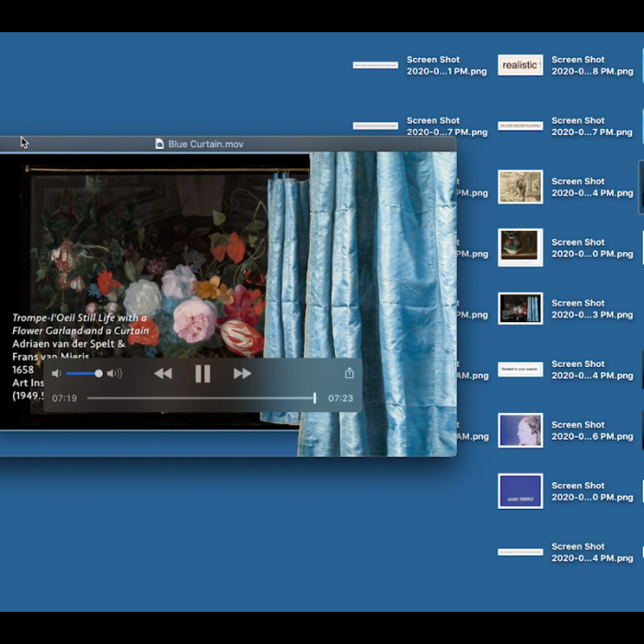
Task: Select the 'realistic' screenshot thumbnail on desktop
Action: (x=521, y=65)
